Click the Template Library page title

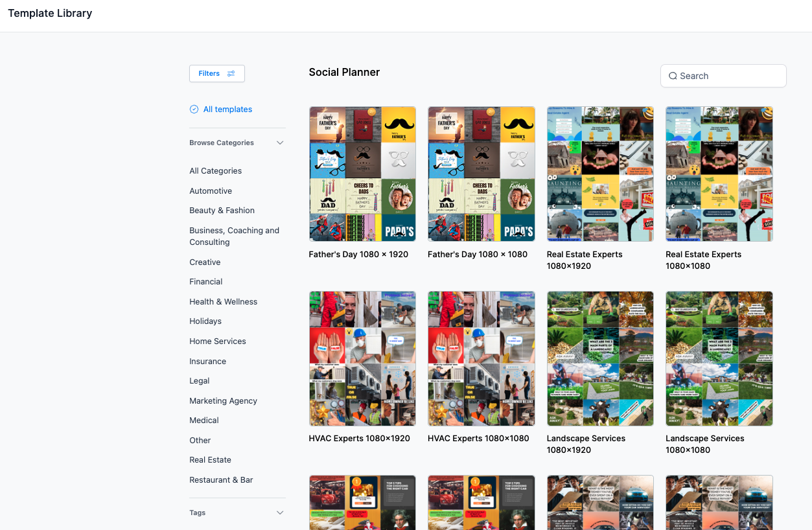(x=50, y=13)
